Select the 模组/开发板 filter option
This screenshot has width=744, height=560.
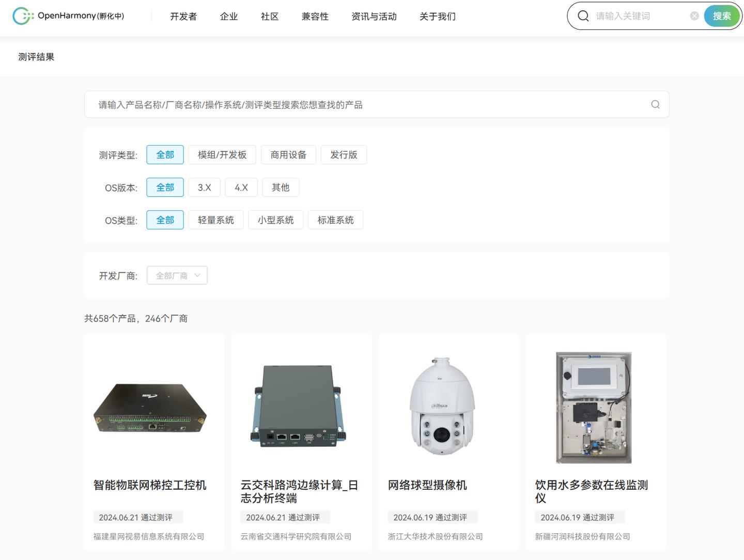(x=222, y=154)
